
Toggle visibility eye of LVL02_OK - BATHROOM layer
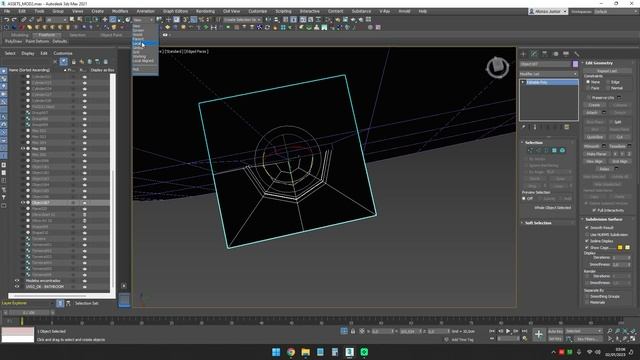(17, 287)
